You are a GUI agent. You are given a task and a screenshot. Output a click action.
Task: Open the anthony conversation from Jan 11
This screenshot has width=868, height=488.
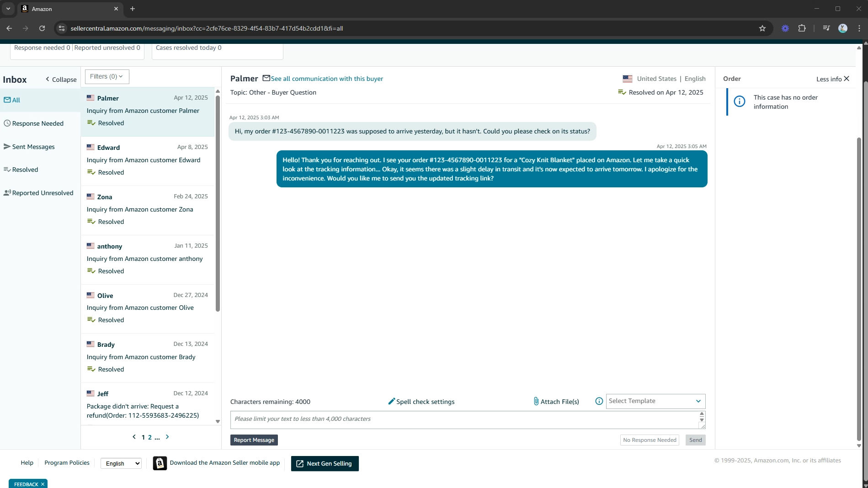[x=147, y=260]
